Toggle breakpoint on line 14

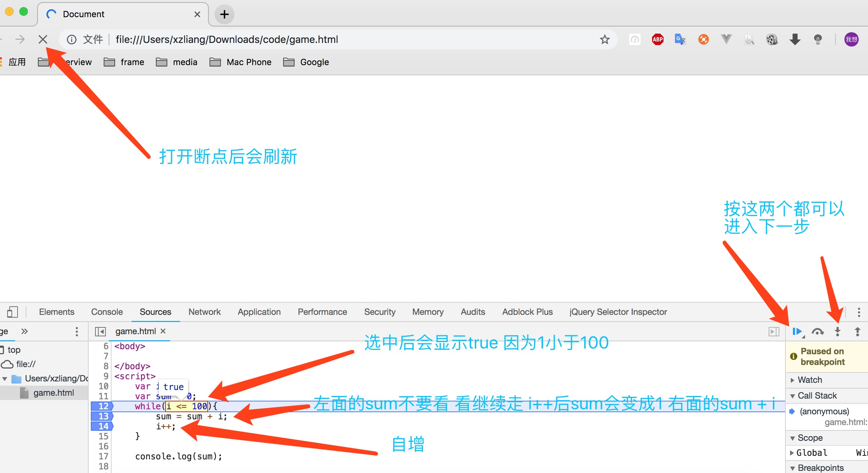click(103, 426)
